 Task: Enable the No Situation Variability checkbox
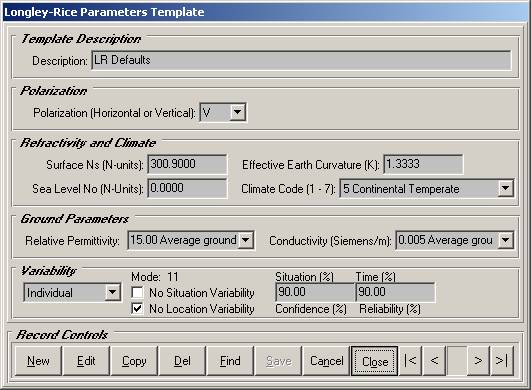click(x=137, y=293)
